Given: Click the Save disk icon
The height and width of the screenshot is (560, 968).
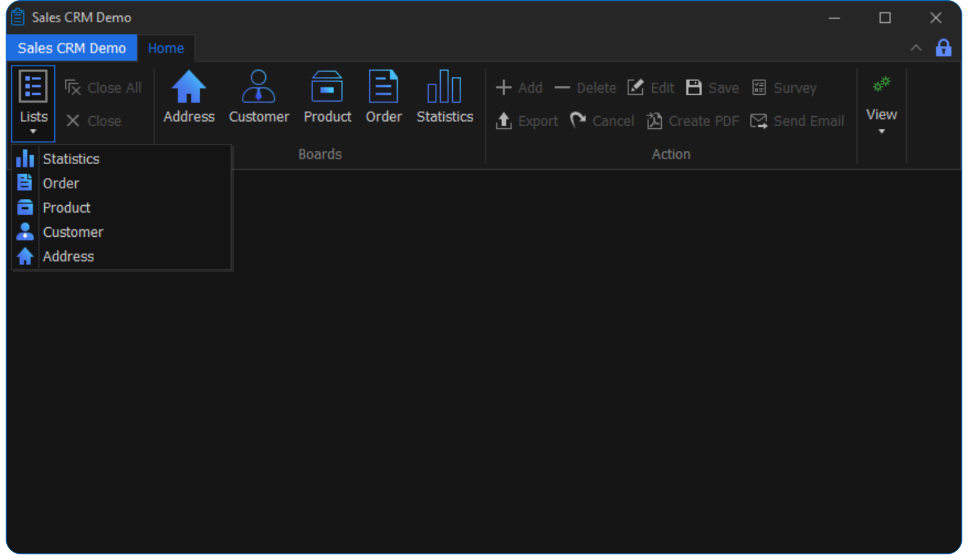Looking at the screenshot, I should click(694, 88).
